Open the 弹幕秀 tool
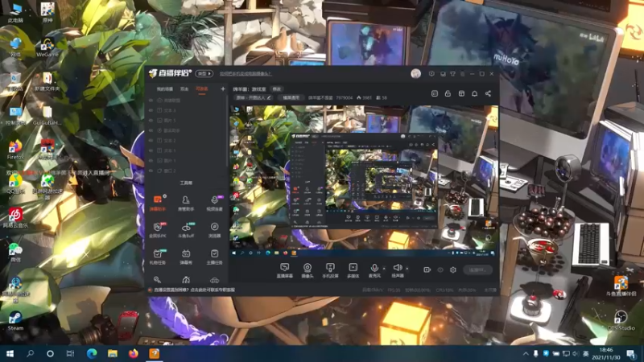 point(186,257)
